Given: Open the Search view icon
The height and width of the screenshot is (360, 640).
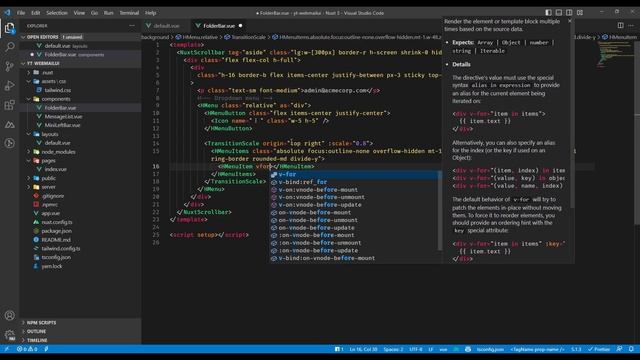Looking at the screenshot, I should [x=9, y=47].
